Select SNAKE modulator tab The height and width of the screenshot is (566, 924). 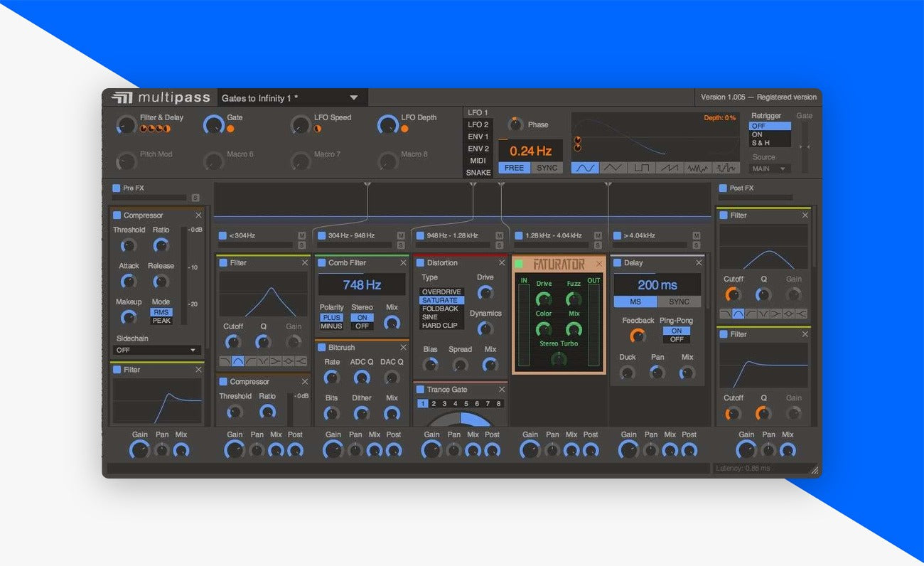click(x=478, y=173)
